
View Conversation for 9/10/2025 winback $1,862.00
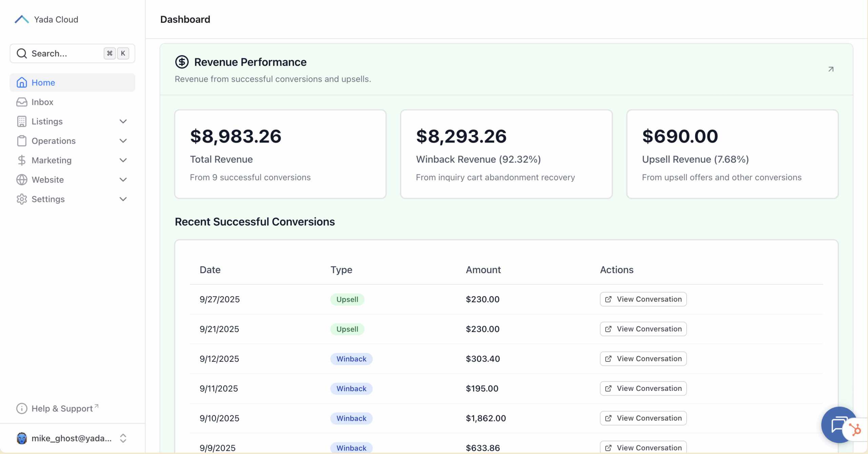click(643, 418)
